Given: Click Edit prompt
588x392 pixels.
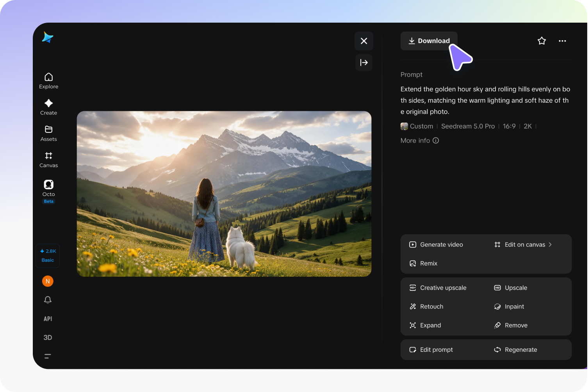Looking at the screenshot, I should (431, 350).
